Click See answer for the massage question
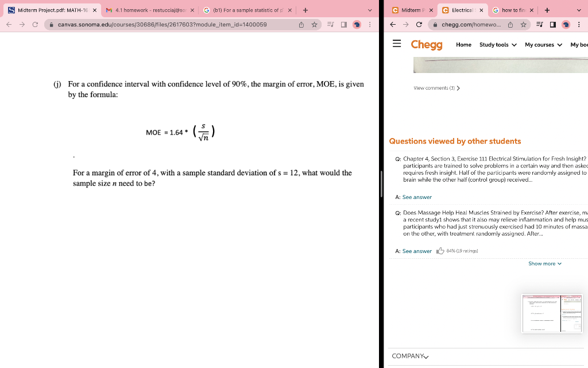Viewport: 588px width, 368px height. [x=417, y=251]
